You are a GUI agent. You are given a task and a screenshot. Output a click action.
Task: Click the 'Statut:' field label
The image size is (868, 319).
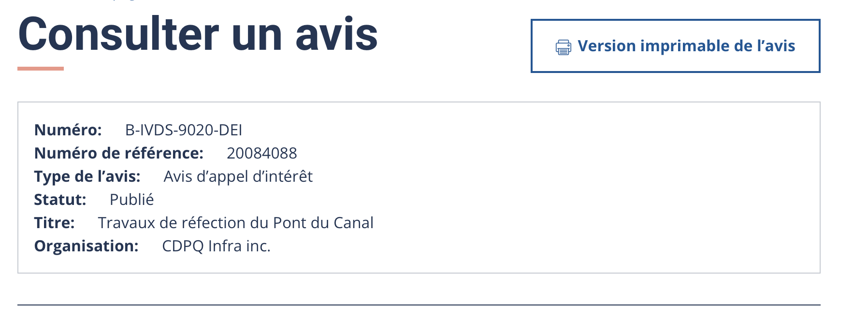pos(60,200)
